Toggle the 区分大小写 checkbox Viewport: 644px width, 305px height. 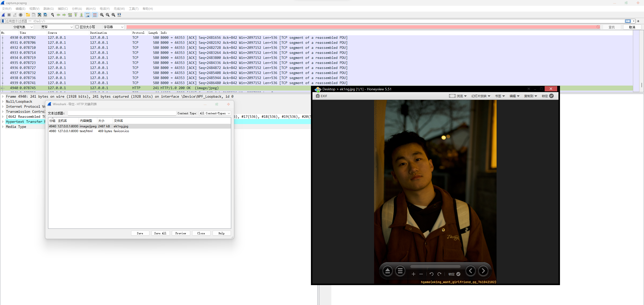pyautogui.click(x=77, y=27)
